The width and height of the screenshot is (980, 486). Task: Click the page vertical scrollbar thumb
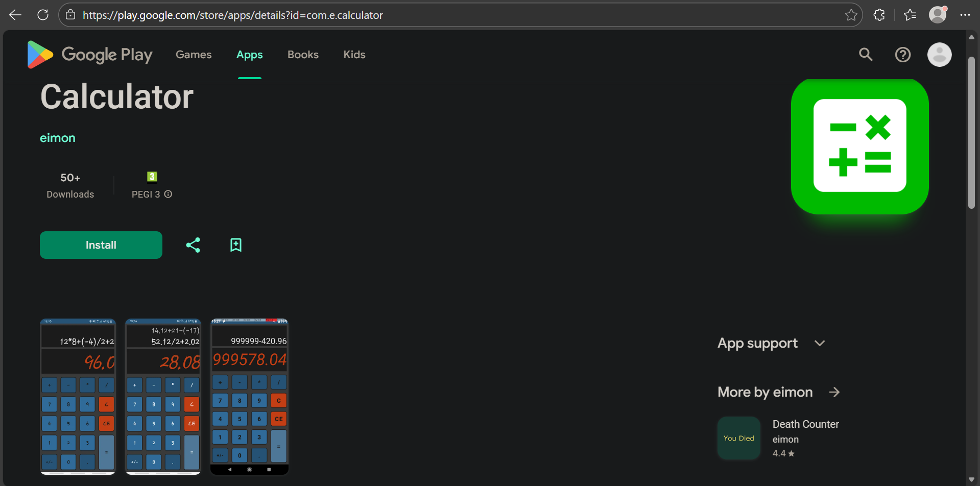971,133
